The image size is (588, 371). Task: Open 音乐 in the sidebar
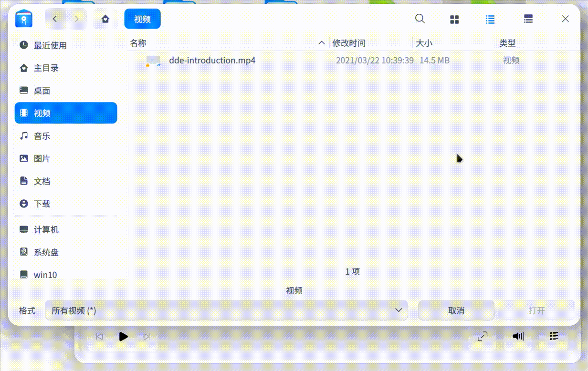pyautogui.click(x=66, y=136)
